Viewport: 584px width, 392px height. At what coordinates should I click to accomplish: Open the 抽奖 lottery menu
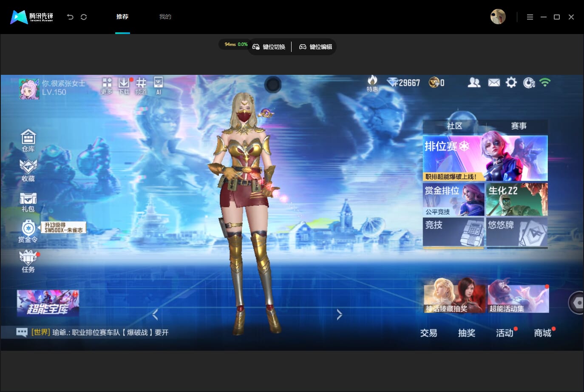pyautogui.click(x=467, y=333)
